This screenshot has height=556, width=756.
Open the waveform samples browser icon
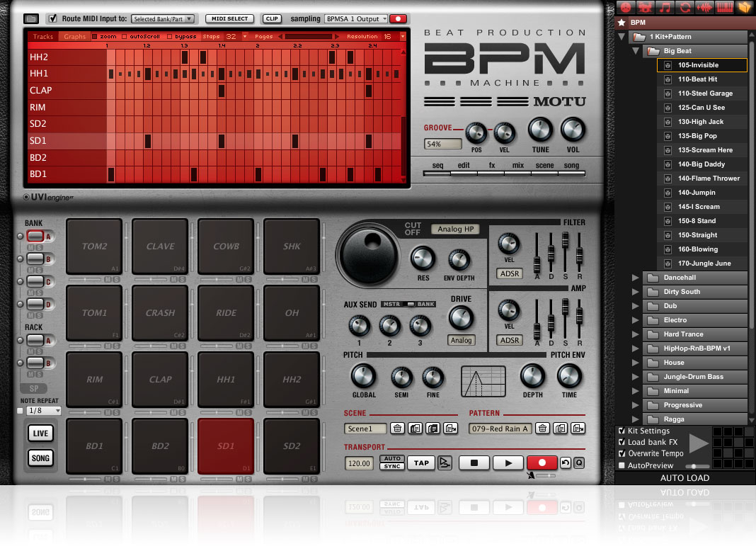tap(704, 7)
